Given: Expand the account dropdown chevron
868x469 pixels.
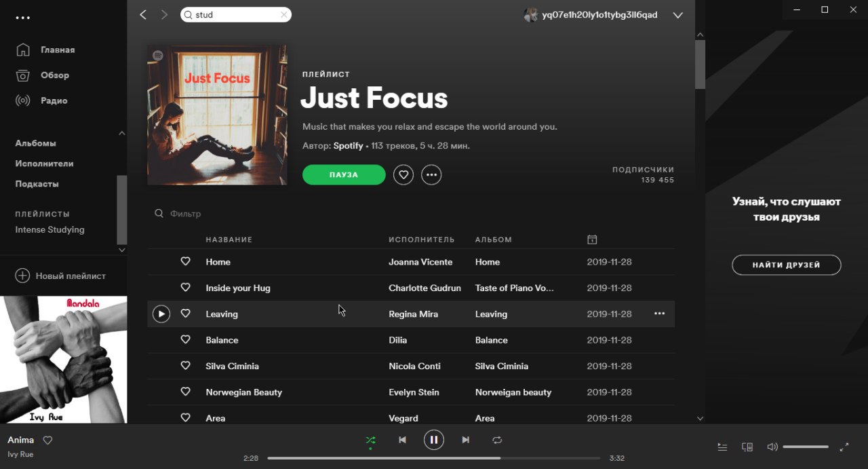Looking at the screenshot, I should pyautogui.click(x=677, y=15).
